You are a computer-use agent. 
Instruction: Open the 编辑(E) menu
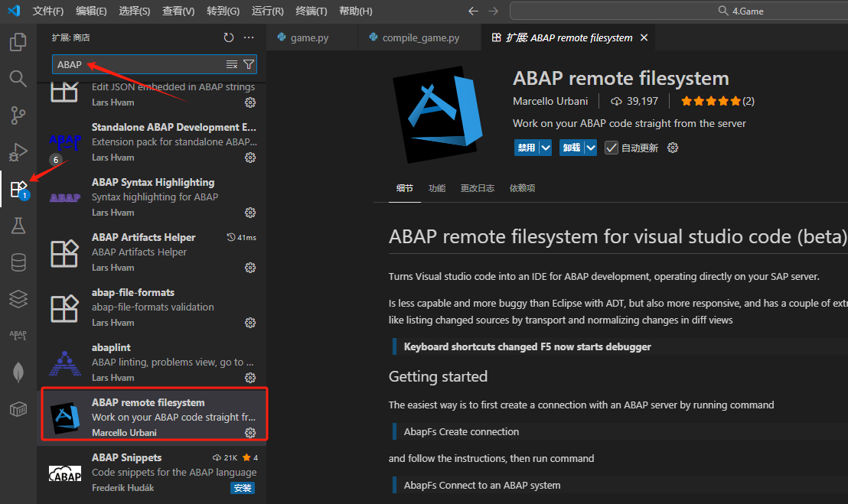tap(91, 11)
